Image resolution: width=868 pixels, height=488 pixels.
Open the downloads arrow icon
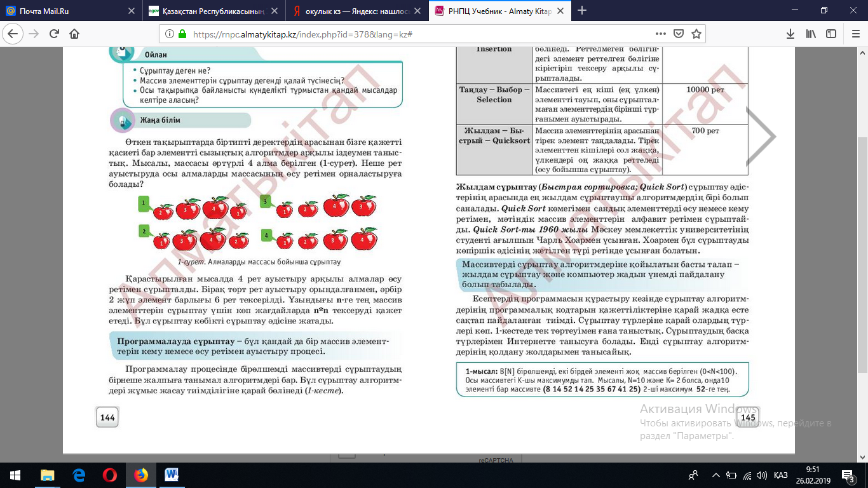[x=790, y=34]
